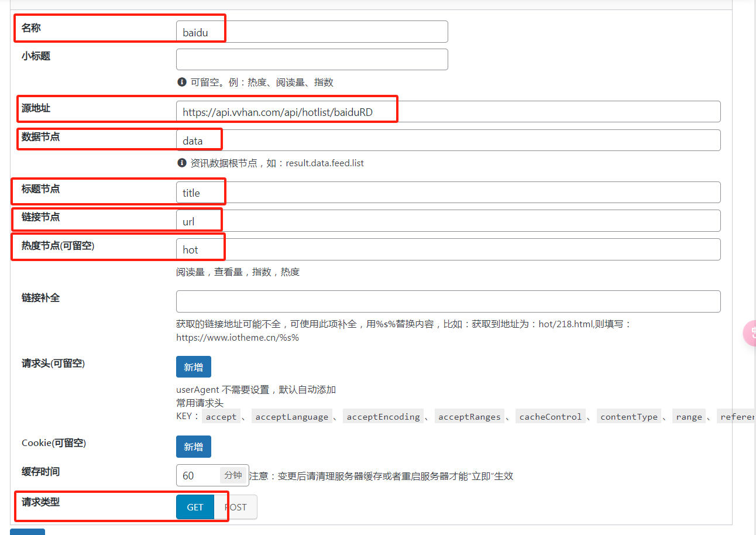
Task: Add a new request header with 新增
Action: click(x=193, y=367)
